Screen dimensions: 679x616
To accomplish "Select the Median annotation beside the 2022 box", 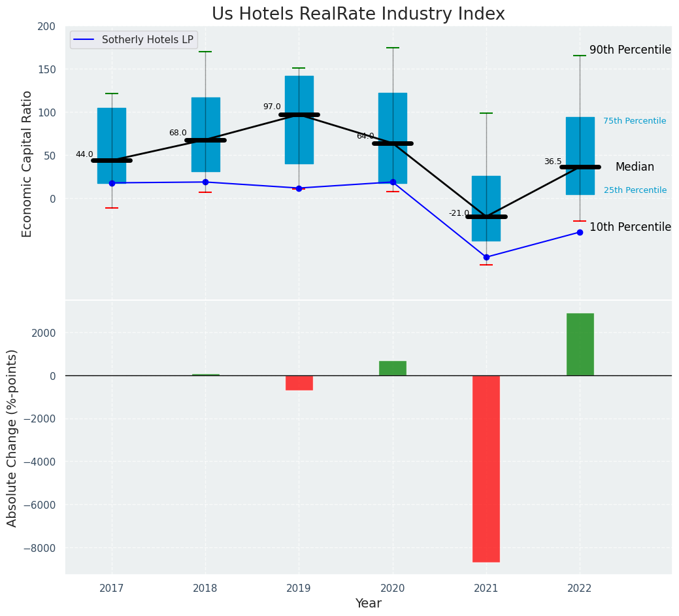I will click(x=635, y=167).
